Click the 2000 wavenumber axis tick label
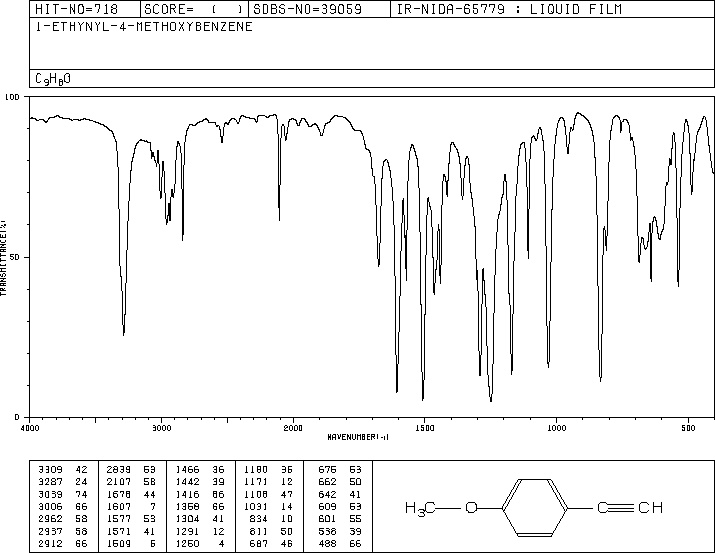This screenshot has width=715, height=553. point(293,428)
